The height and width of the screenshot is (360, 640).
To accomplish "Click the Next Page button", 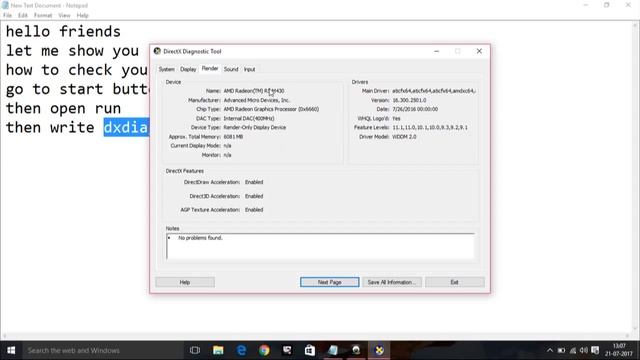I will (x=329, y=282).
